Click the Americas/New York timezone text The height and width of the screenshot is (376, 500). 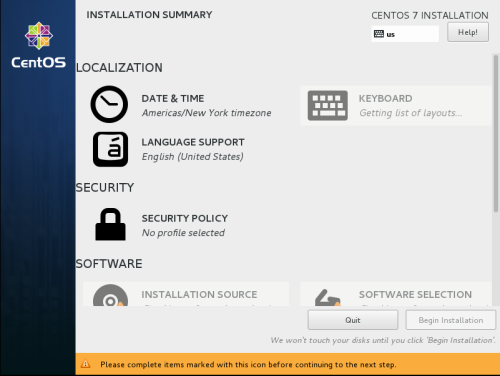[206, 113]
